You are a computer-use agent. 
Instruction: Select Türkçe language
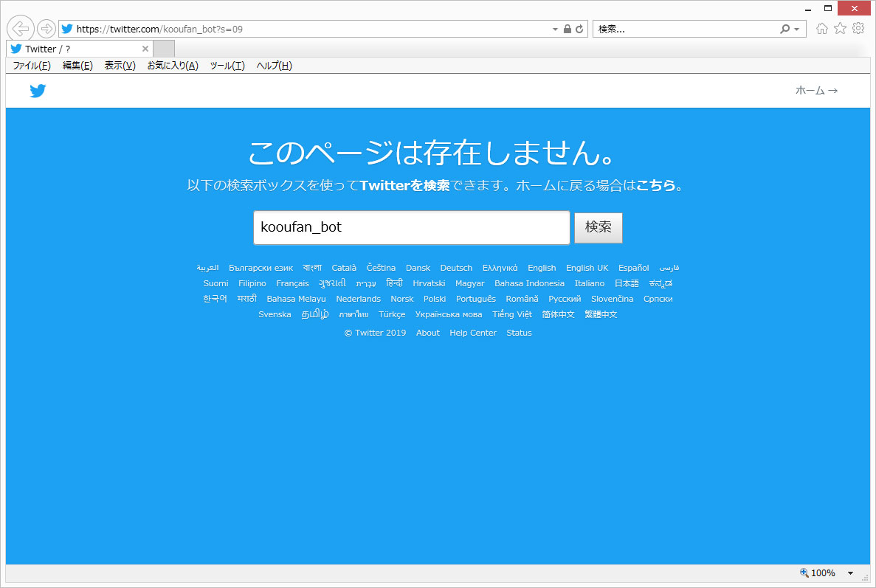coord(392,314)
